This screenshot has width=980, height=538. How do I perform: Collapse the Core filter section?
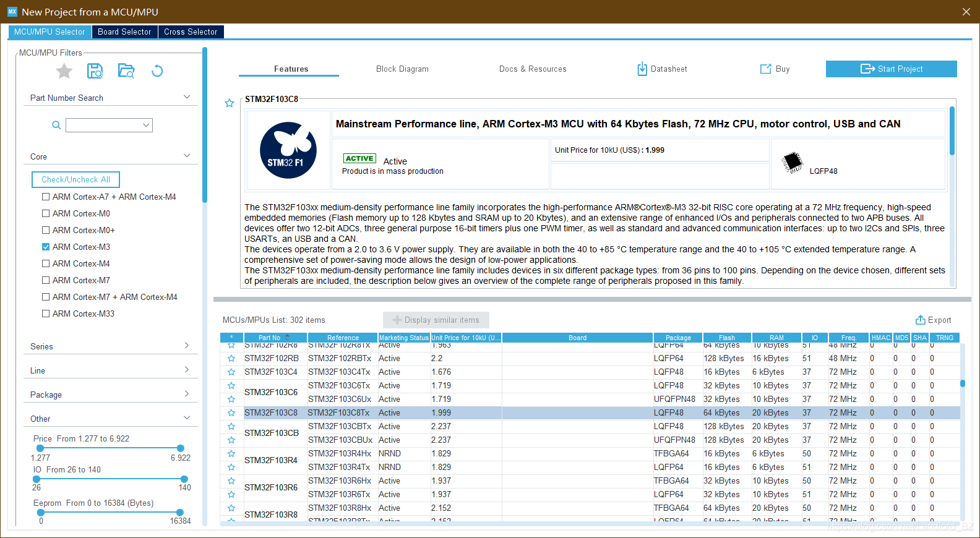tap(187, 156)
